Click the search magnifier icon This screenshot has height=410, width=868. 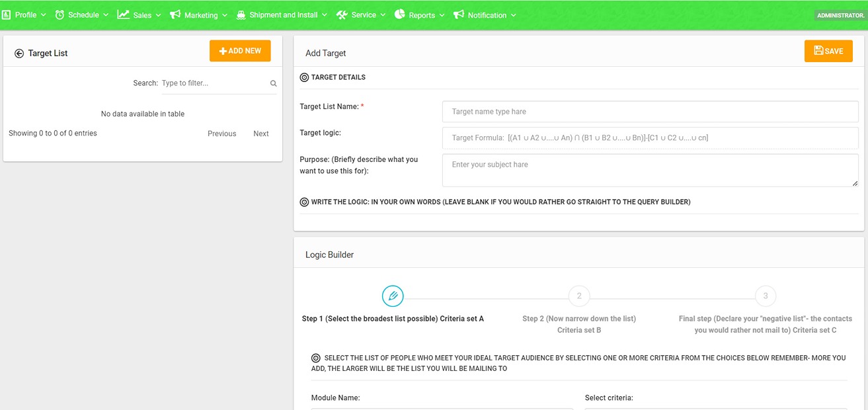[273, 84]
